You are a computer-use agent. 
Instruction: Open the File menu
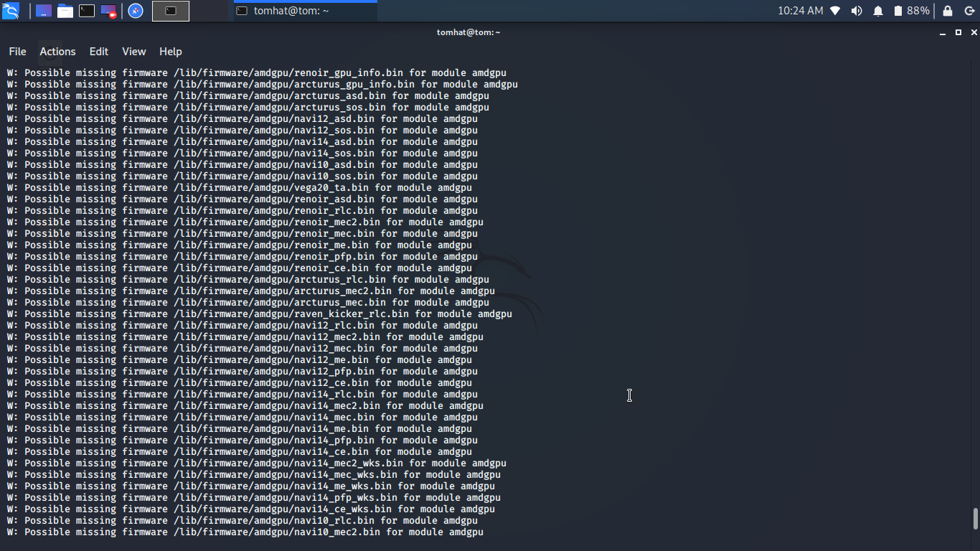(17, 52)
